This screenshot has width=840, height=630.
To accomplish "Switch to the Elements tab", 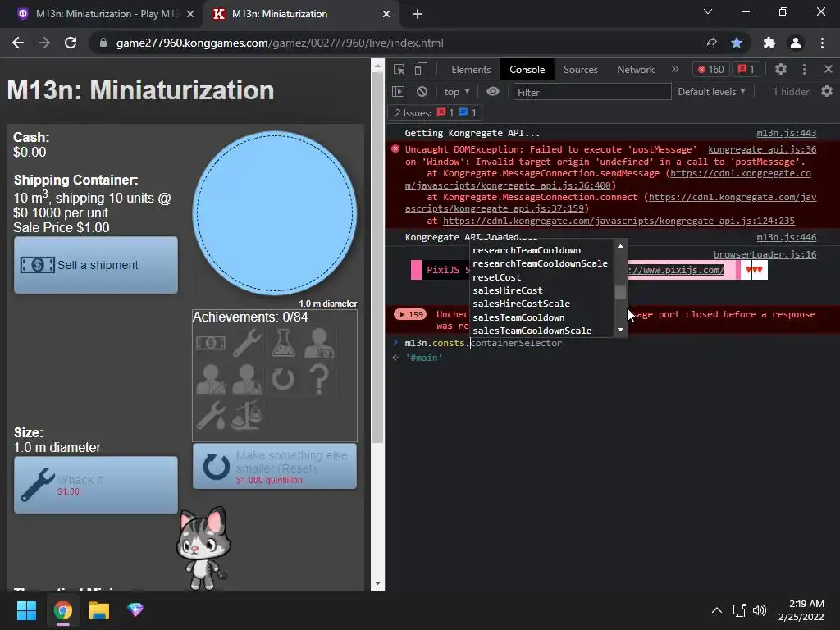I will tap(471, 70).
